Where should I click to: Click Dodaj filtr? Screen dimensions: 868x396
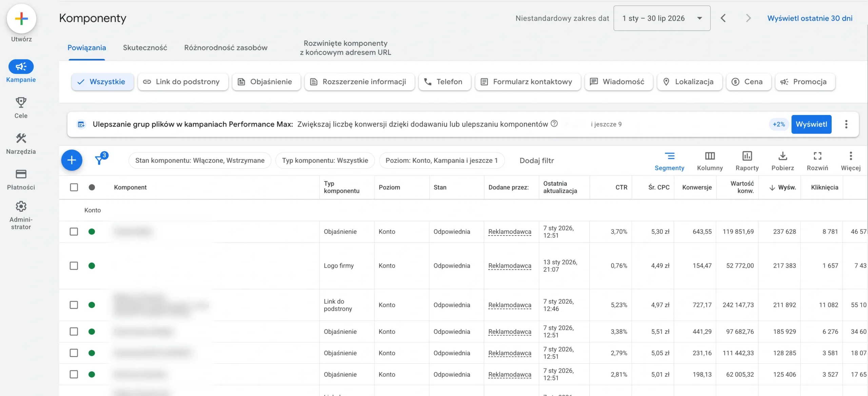point(536,161)
